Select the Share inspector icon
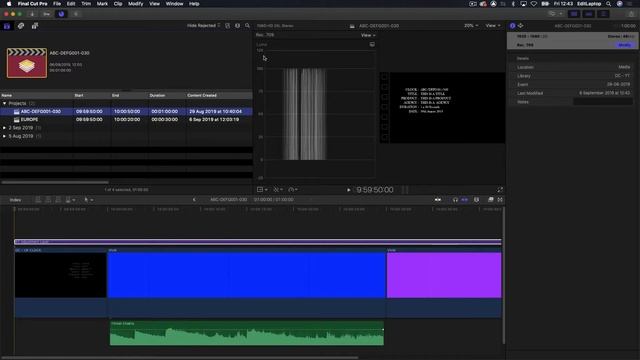Viewport: 640px width, 360px height. pyautogui.click(x=521, y=26)
